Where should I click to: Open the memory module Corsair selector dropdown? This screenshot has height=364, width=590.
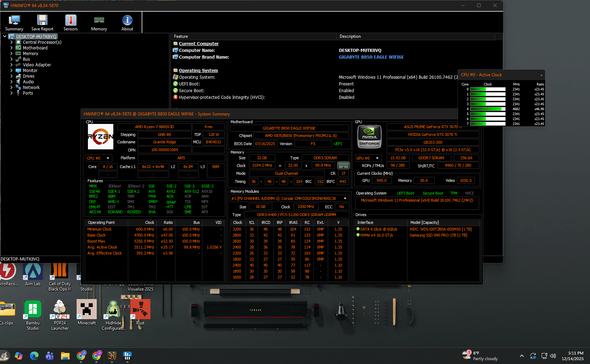click(290, 198)
